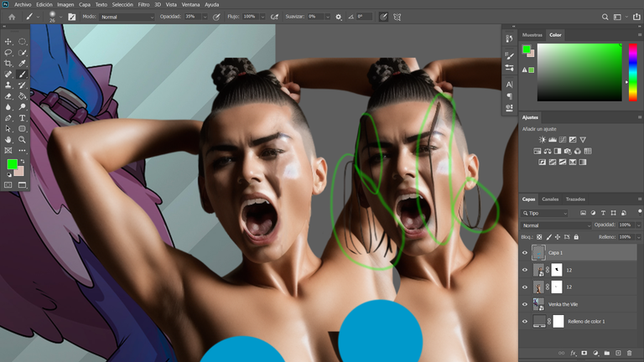Click the foreground green color swatch in toolbox

(x=12, y=164)
